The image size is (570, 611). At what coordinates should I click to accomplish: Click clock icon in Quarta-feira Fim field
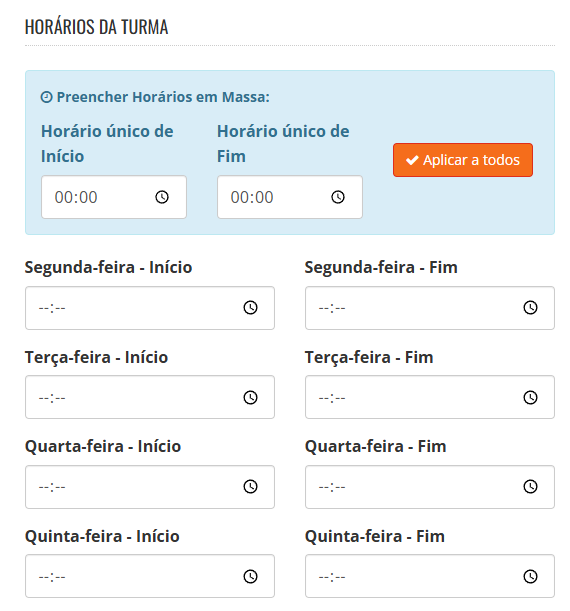[x=530, y=487]
